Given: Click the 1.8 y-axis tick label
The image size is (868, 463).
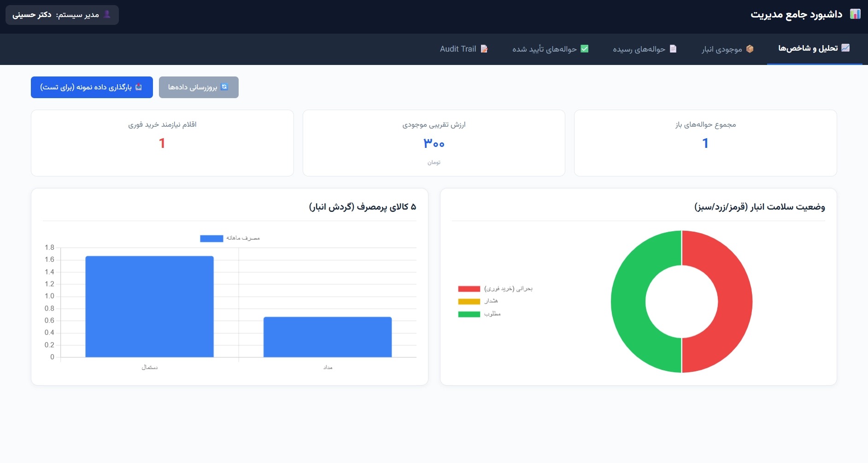Looking at the screenshot, I should 49,247.
